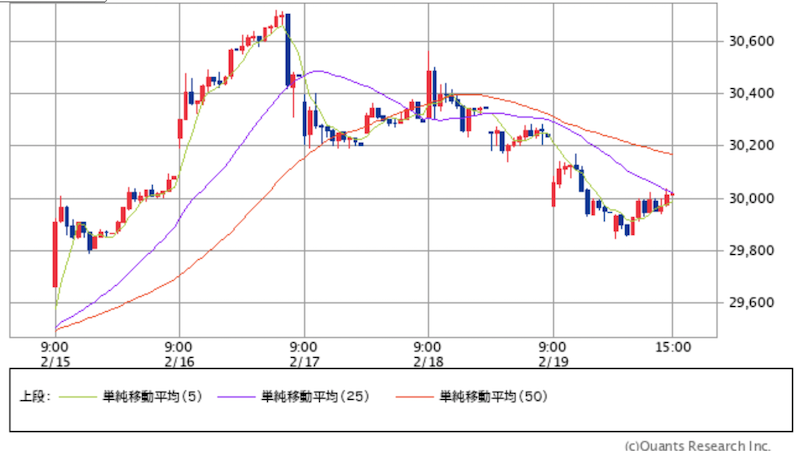This screenshot has height=462, width=800.
Task: Click the 上段 legend heading
Action: [35, 396]
